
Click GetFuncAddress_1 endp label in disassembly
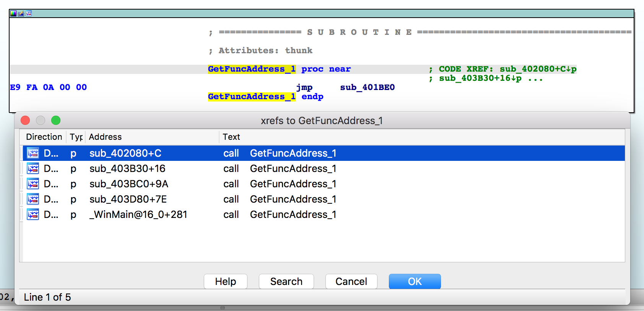(265, 97)
